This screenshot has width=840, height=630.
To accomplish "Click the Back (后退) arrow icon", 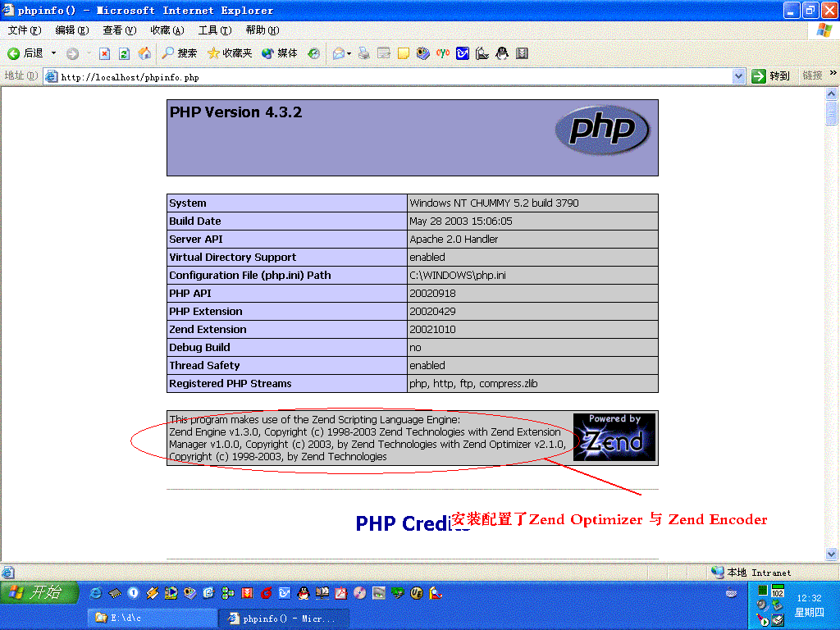I will [x=14, y=53].
